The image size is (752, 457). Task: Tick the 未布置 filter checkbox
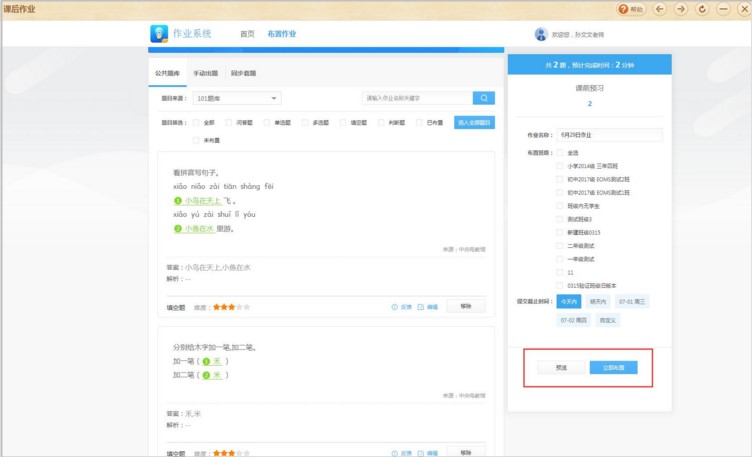click(x=196, y=140)
